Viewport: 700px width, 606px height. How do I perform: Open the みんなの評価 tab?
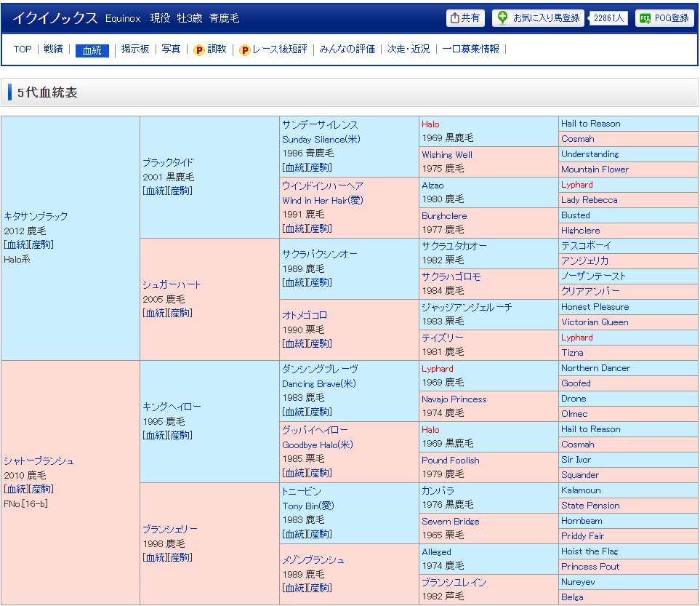point(347,49)
